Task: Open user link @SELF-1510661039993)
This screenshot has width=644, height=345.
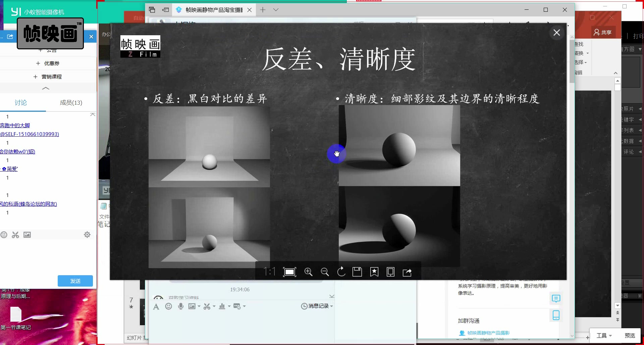Action: 30,134
